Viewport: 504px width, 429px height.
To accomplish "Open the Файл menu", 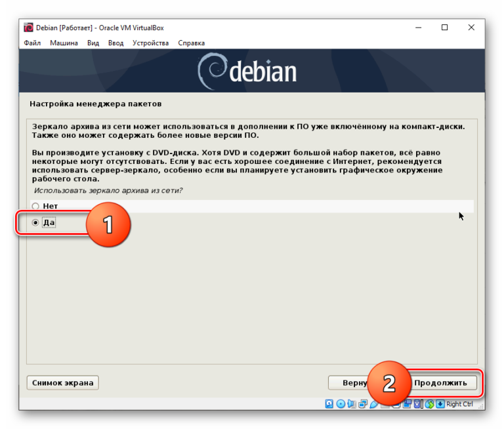I will tap(32, 43).
